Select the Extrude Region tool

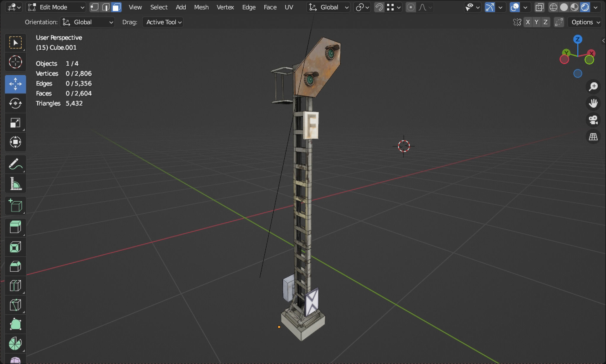(15, 228)
